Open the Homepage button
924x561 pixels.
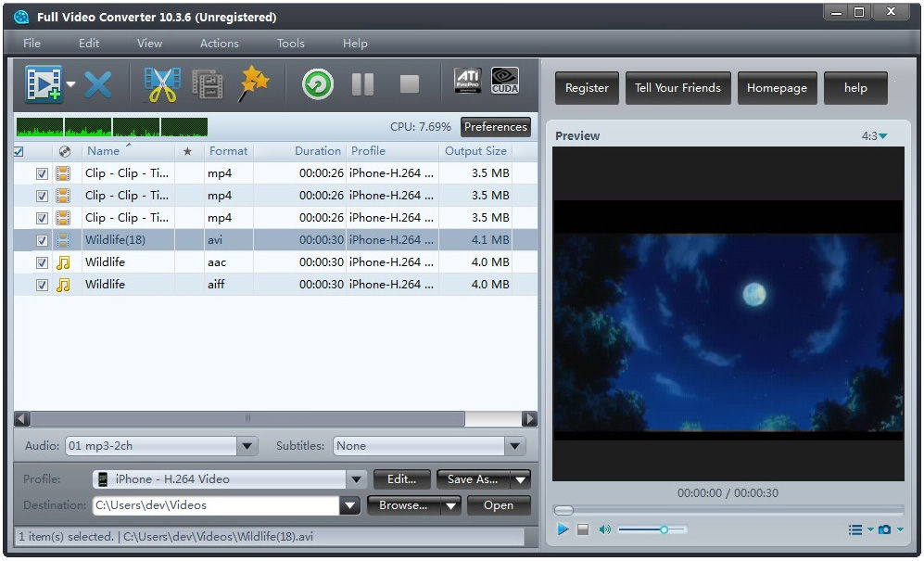(x=777, y=88)
